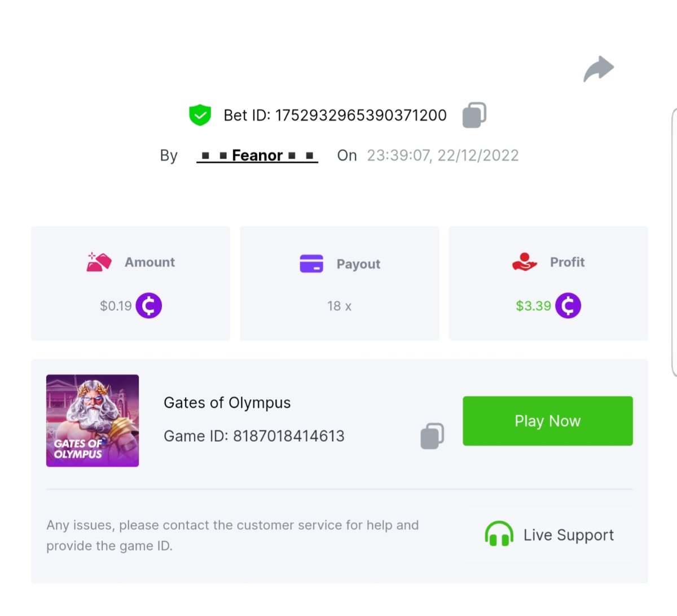
Task: Click the red Profit hand icon
Action: click(x=524, y=262)
